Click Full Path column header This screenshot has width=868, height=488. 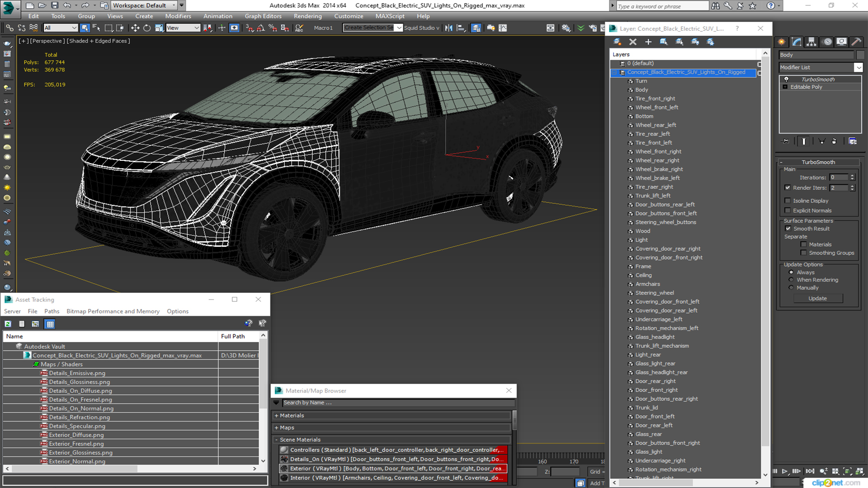pos(238,337)
